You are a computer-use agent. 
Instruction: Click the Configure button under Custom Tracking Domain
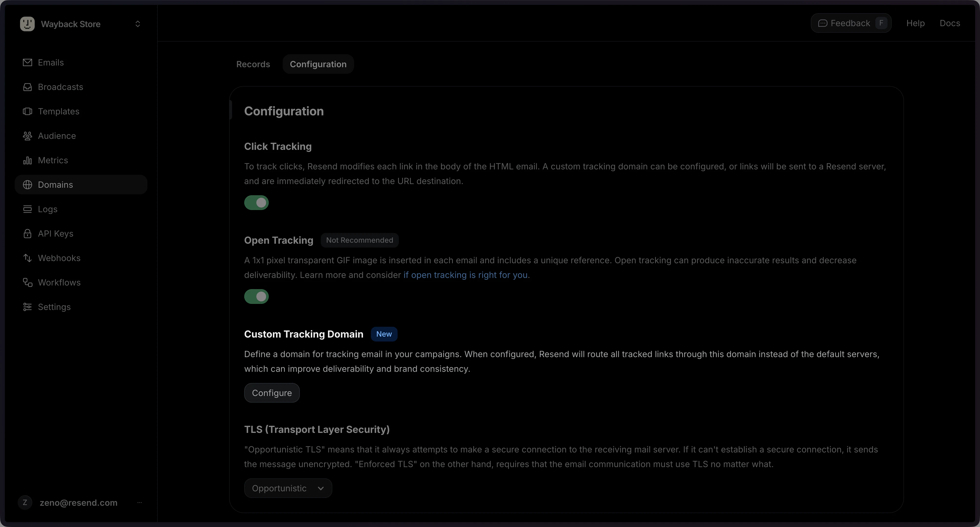271,393
